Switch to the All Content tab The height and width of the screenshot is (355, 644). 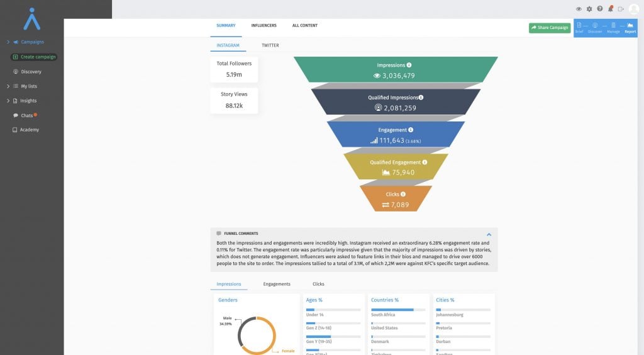pos(305,25)
